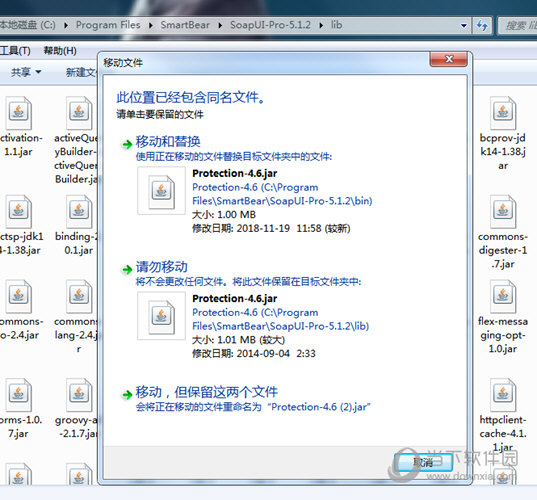This screenshot has width=537, height=500.
Task: Choose 移动，但保留这两个文件 option
Action: (x=207, y=392)
